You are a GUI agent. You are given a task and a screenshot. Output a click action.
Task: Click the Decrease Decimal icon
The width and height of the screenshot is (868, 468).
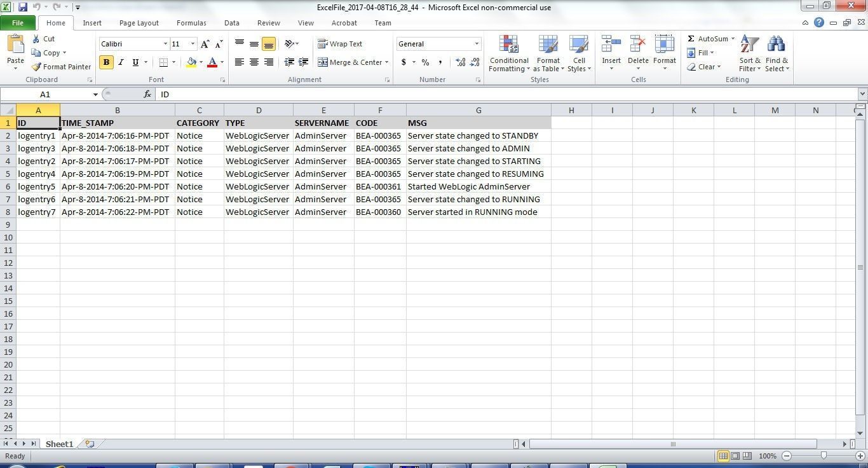pos(475,62)
